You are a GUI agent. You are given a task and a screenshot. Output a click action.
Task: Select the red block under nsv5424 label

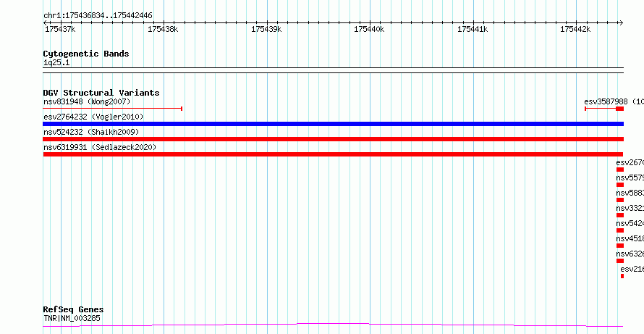click(620, 230)
